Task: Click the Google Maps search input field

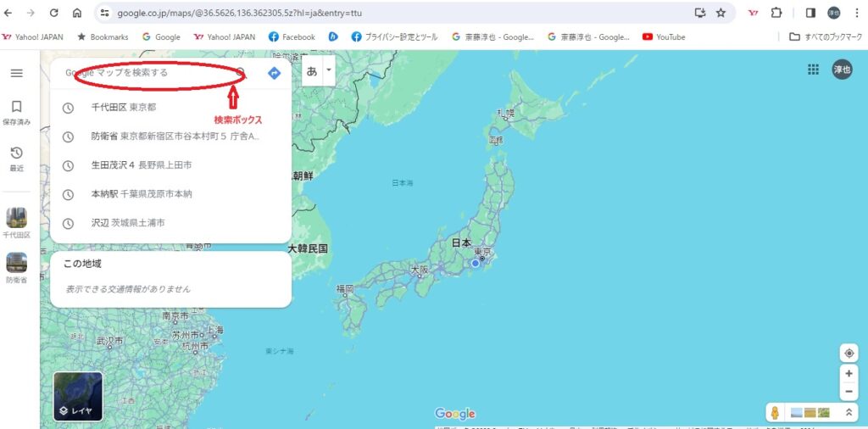Action: pyautogui.click(x=148, y=73)
